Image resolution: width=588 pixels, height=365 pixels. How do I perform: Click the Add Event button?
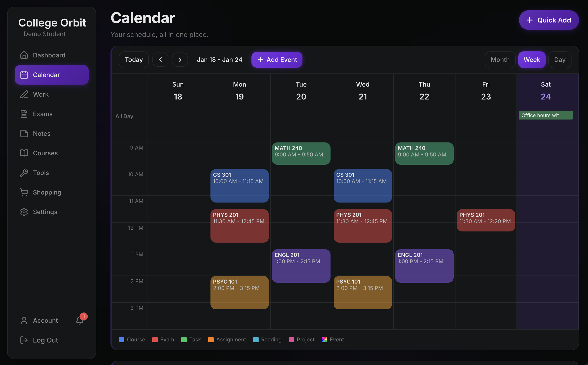[x=277, y=60]
